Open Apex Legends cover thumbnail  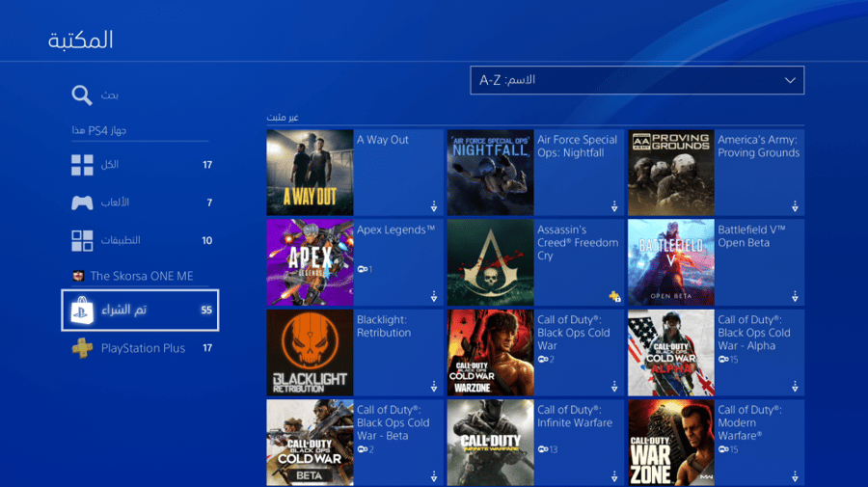[310, 262]
